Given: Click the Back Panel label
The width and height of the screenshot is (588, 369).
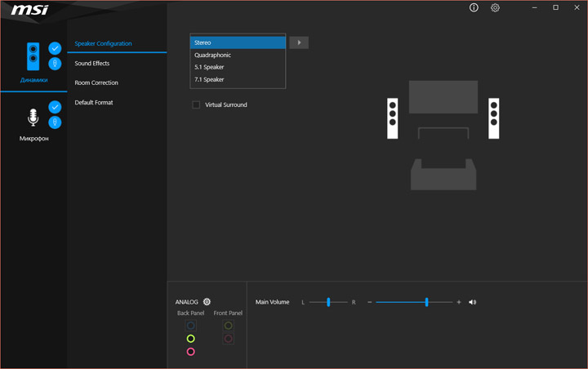Looking at the screenshot, I should click(x=191, y=313).
